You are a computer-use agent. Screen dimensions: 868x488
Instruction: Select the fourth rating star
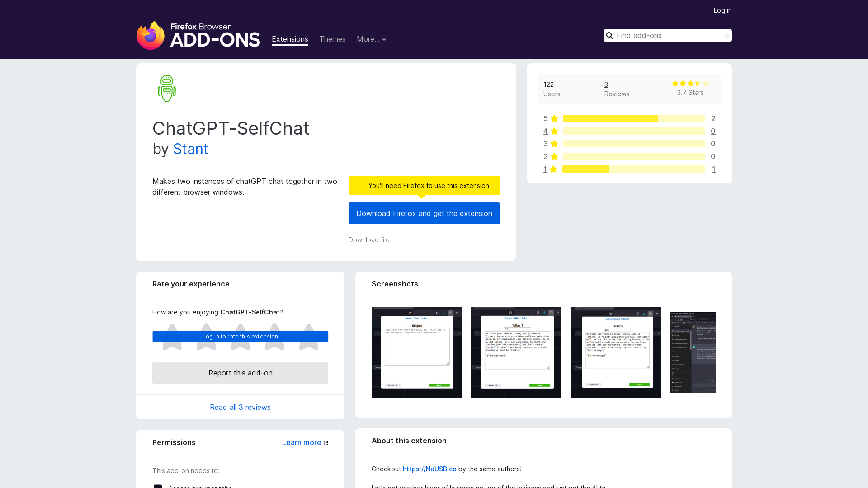(274, 337)
